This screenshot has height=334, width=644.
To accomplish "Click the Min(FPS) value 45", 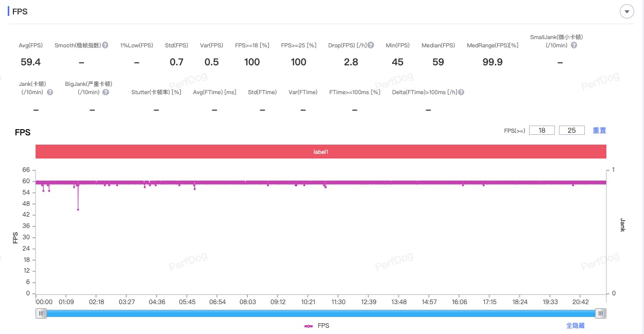I will coord(397,62).
